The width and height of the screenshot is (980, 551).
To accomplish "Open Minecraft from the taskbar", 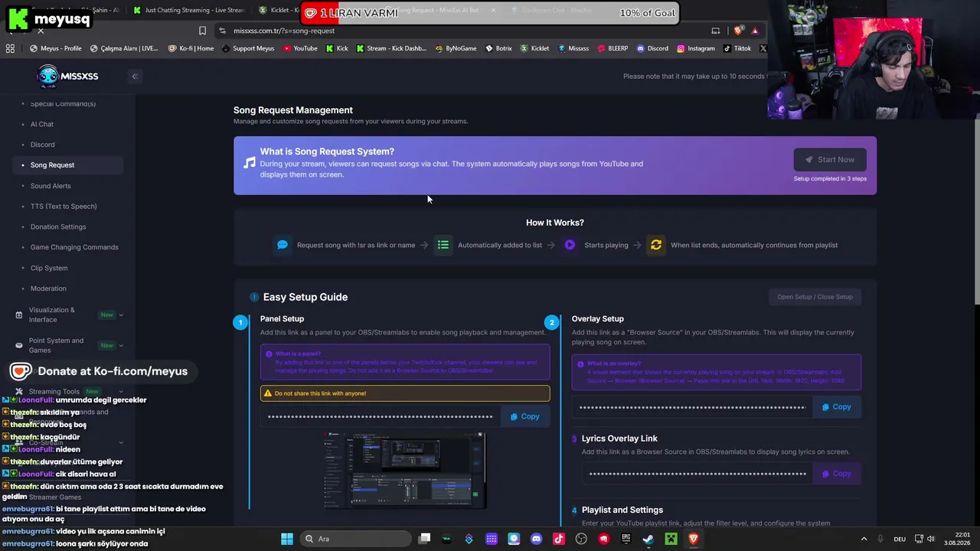I will pos(671,539).
